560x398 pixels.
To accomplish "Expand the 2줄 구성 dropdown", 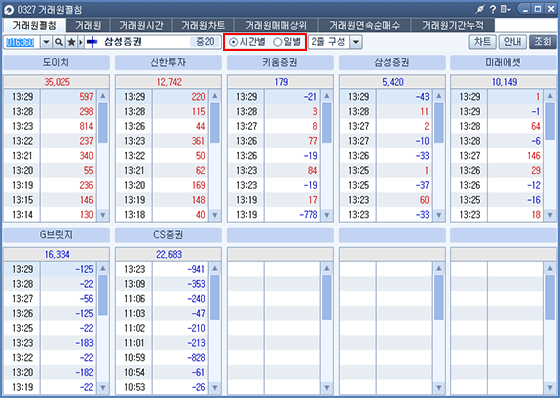I will pyautogui.click(x=356, y=42).
